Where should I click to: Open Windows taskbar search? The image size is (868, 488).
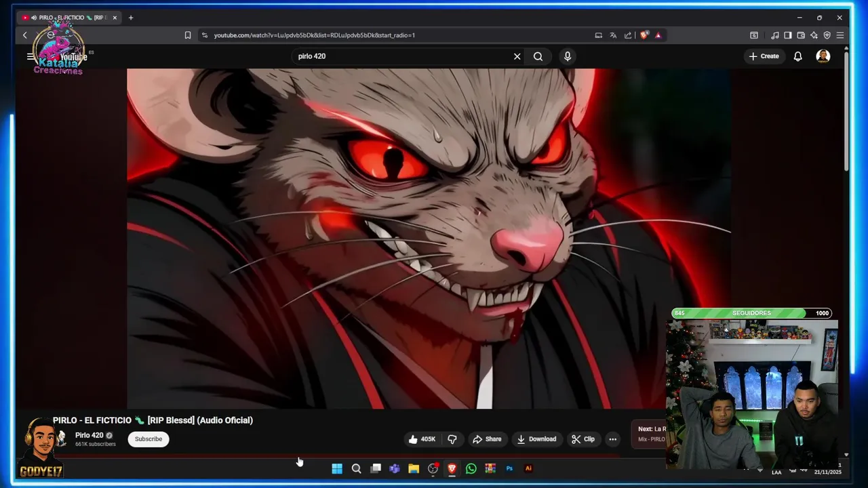(356, 468)
